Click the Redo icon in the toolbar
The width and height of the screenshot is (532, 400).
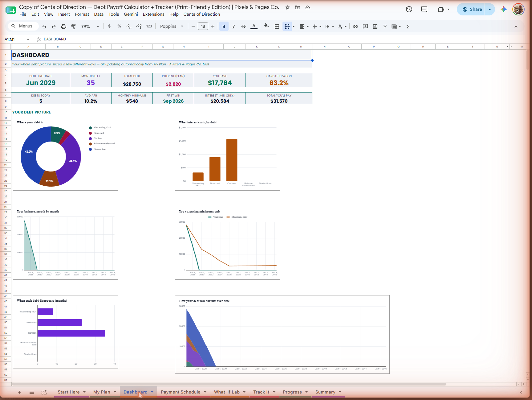click(x=54, y=27)
